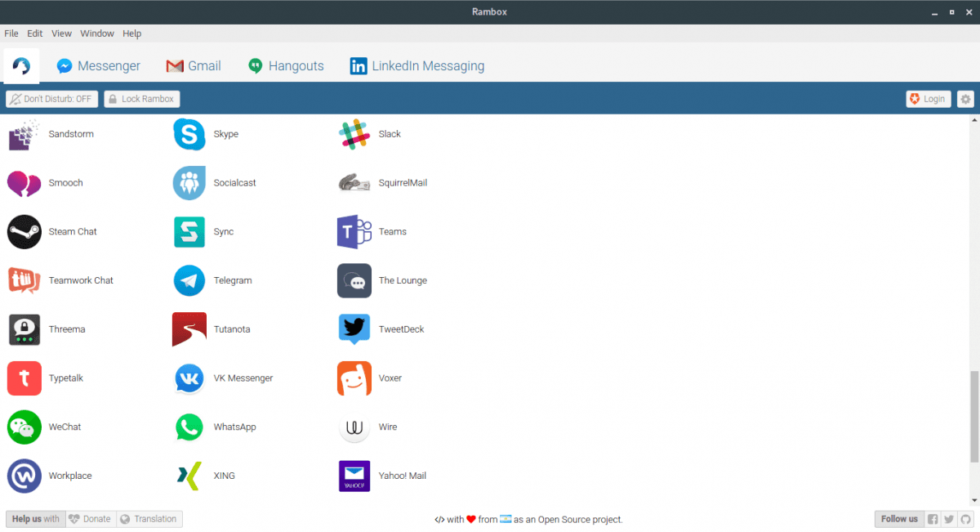The width and height of the screenshot is (980, 532).
Task: Click the Login button
Action: [929, 99]
